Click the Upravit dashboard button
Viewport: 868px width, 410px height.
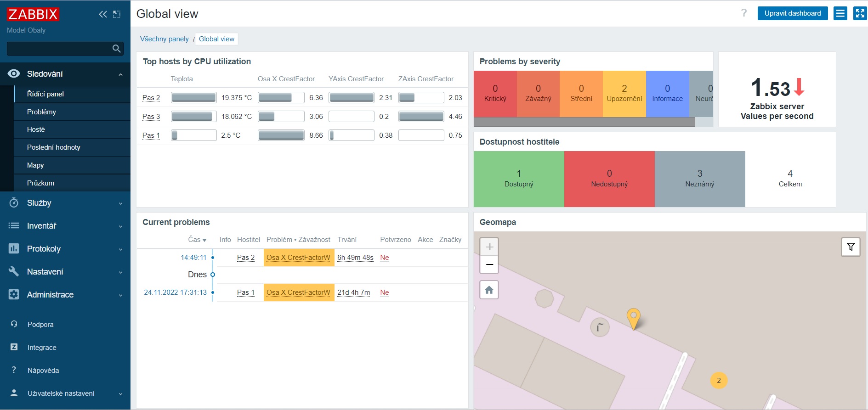[x=793, y=13]
